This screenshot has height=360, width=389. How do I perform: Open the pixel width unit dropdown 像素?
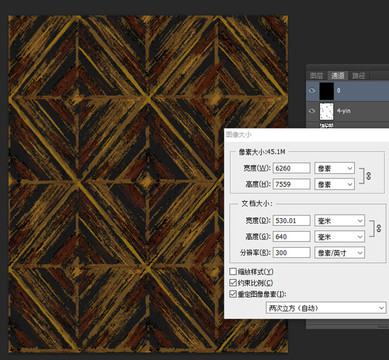(334, 168)
